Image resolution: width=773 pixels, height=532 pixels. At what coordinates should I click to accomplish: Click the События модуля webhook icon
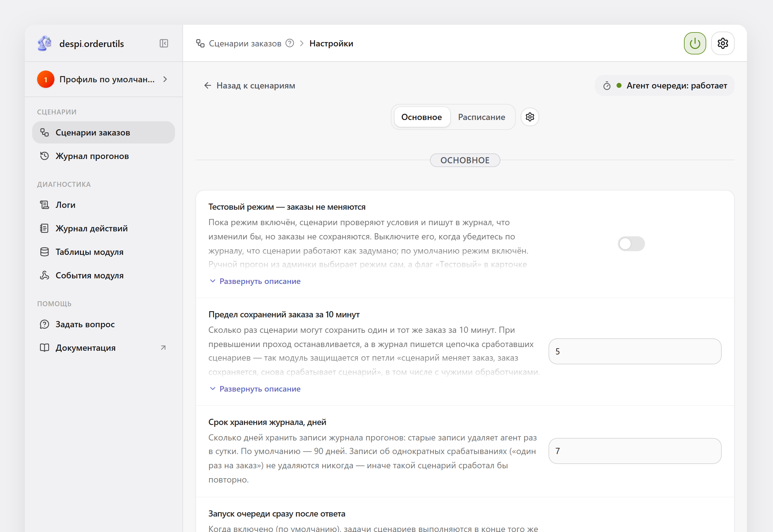44,275
